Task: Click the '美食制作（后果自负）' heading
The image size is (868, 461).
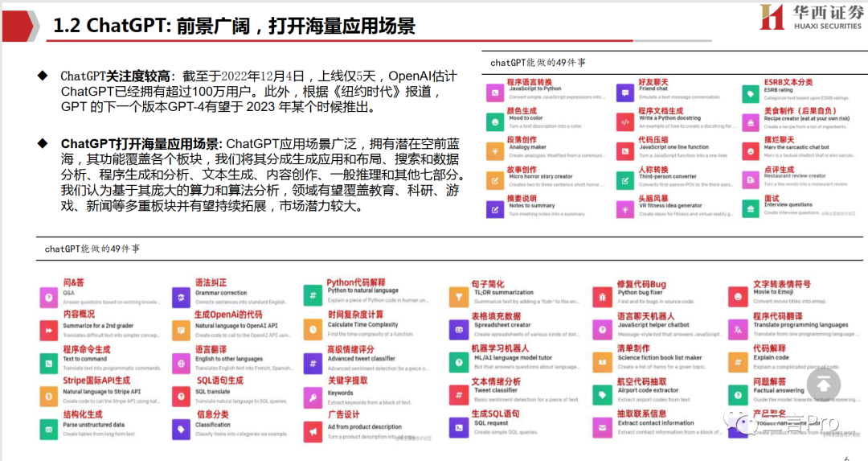Action: coord(800,110)
